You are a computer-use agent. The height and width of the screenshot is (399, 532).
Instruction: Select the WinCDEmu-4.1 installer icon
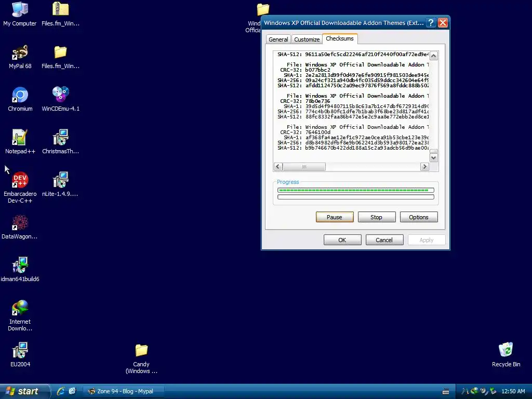(x=60, y=99)
